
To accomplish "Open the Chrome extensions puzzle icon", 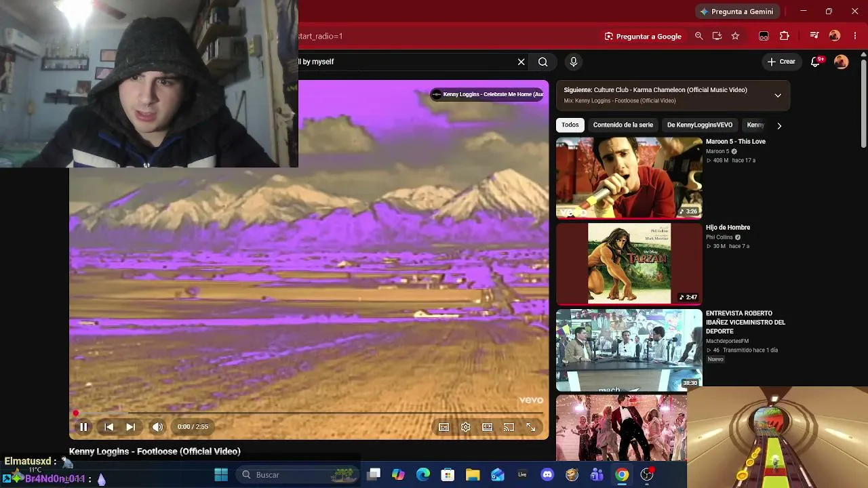I will coord(785,36).
